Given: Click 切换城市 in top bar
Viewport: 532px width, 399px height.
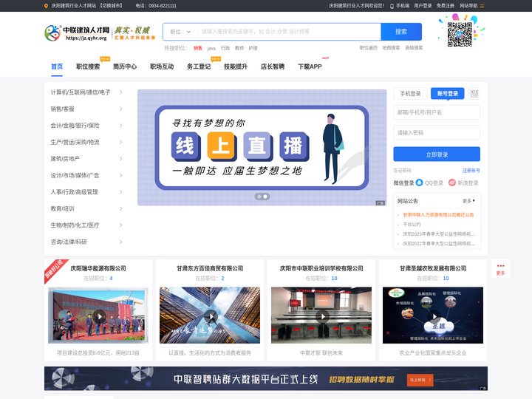Looking at the screenshot, I should pos(112,6).
